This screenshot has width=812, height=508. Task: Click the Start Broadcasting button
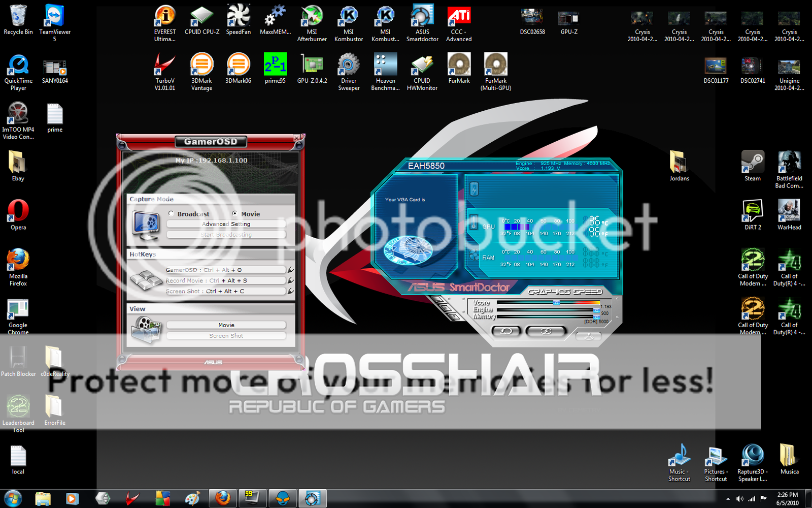(x=226, y=235)
